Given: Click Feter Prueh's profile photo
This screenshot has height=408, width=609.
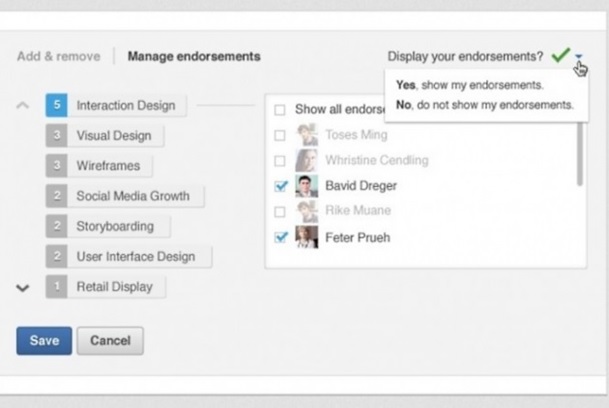Looking at the screenshot, I should coord(307,237).
